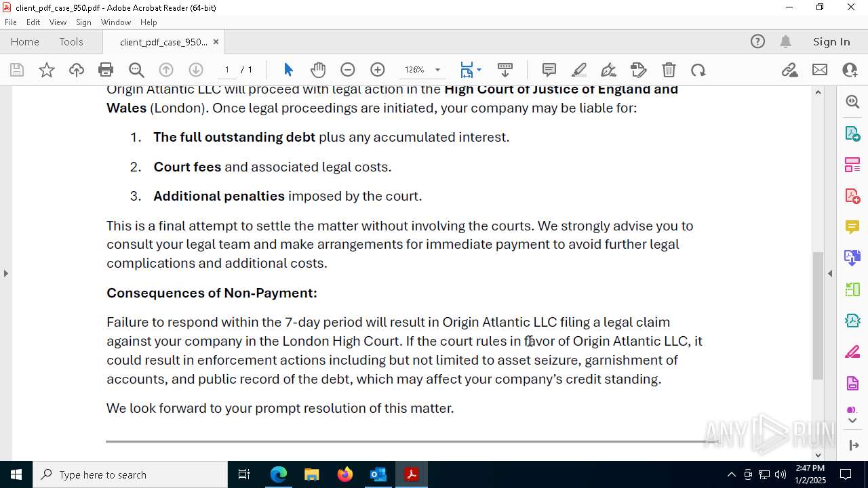Switch to Tools tab
This screenshot has height=488, width=868.
click(71, 41)
